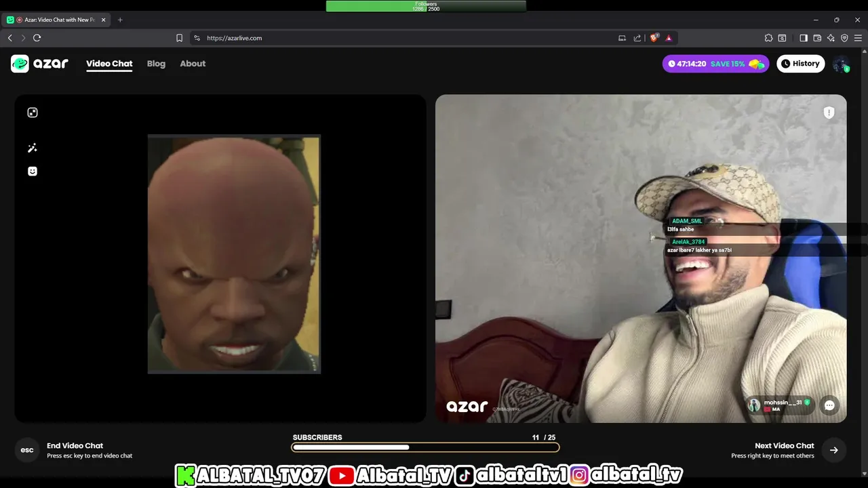Image resolution: width=868 pixels, height=488 pixels.
Task: Select the Azar: Video Chat browser tab
Action: [x=57, y=20]
